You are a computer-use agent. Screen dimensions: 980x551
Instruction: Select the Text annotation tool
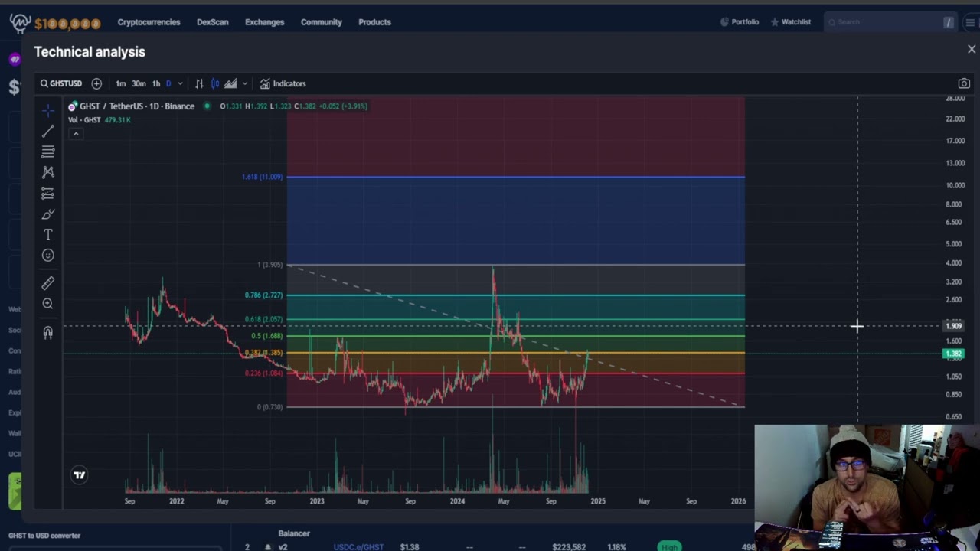47,235
